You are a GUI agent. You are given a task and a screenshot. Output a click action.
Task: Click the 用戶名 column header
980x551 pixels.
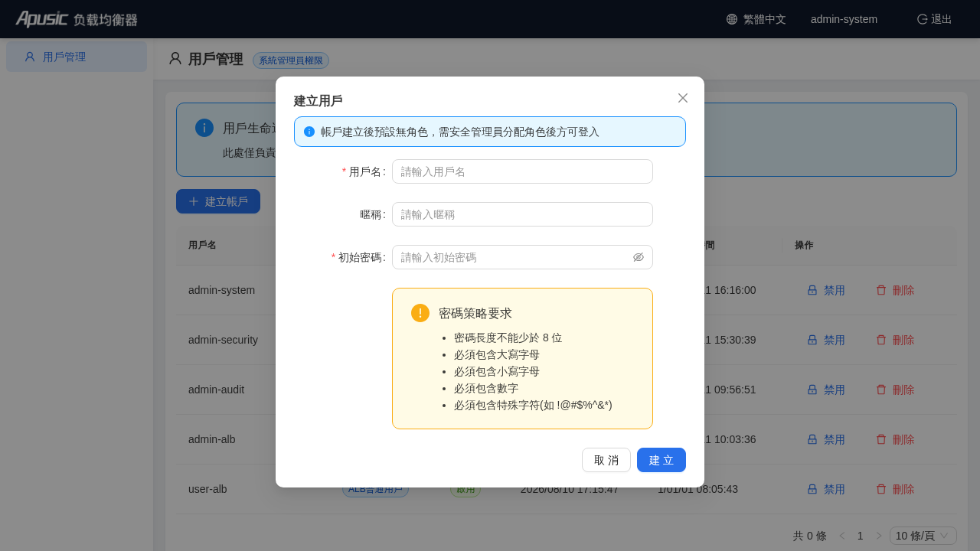[202, 245]
